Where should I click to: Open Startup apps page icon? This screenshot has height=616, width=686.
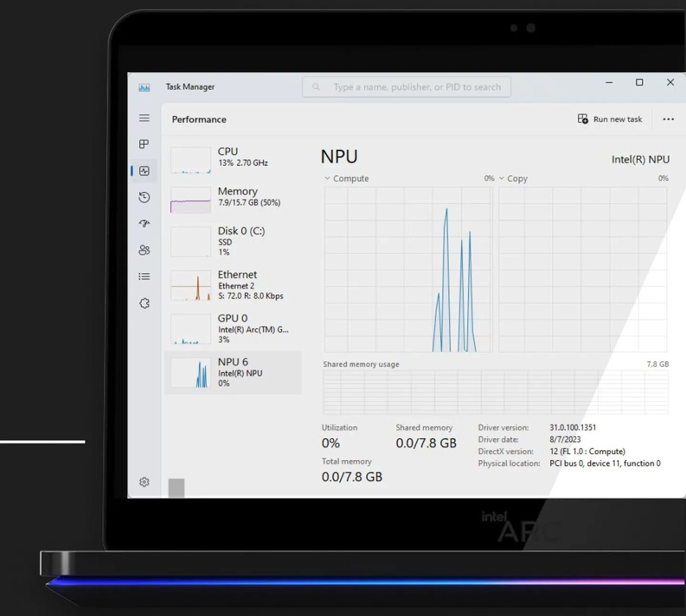(144, 223)
